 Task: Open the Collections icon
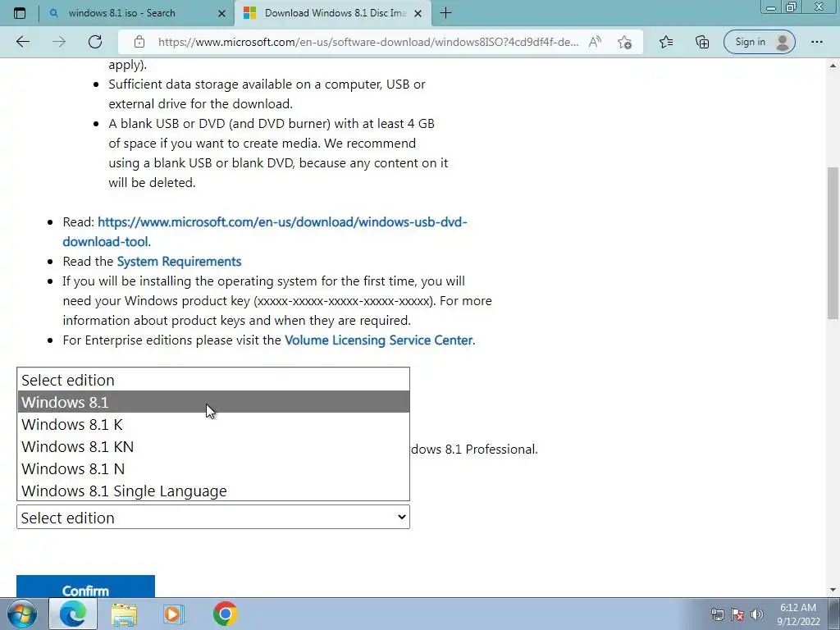[702, 42]
